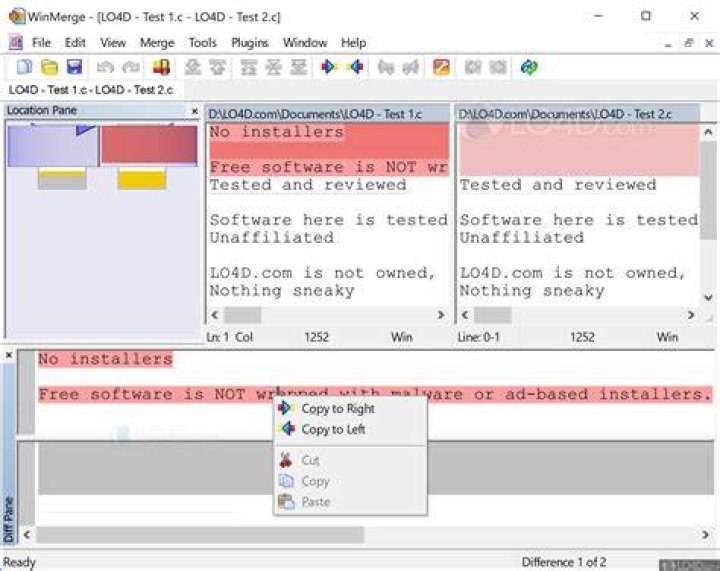Click 'Free software is NOT wr' line in left pane
Screen dimensions: 720x571
[x=329, y=167]
